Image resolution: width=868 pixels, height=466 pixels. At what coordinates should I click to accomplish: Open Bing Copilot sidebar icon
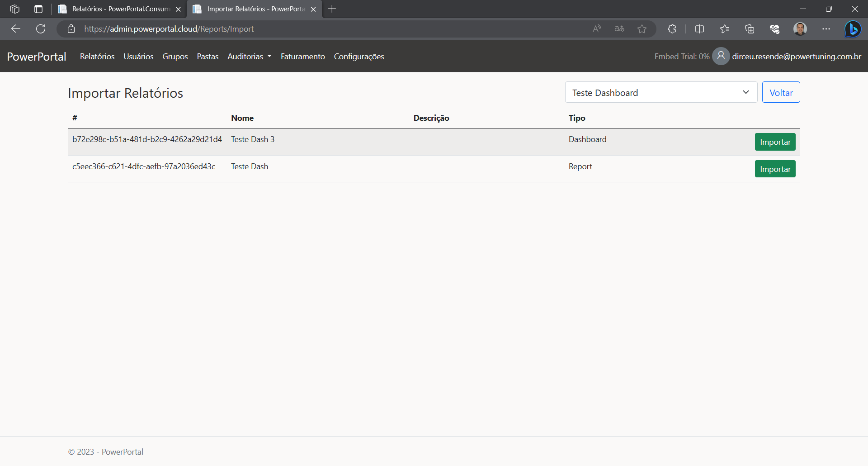click(x=853, y=29)
